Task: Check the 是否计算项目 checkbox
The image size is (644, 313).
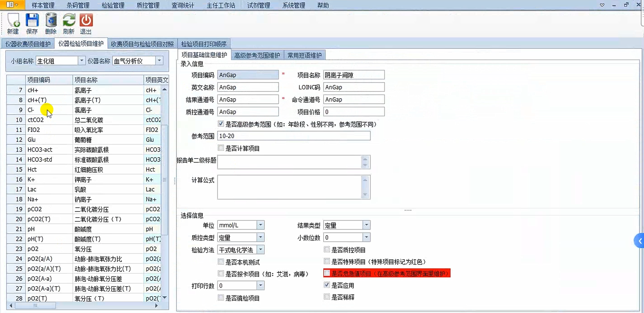Action: 221,148
